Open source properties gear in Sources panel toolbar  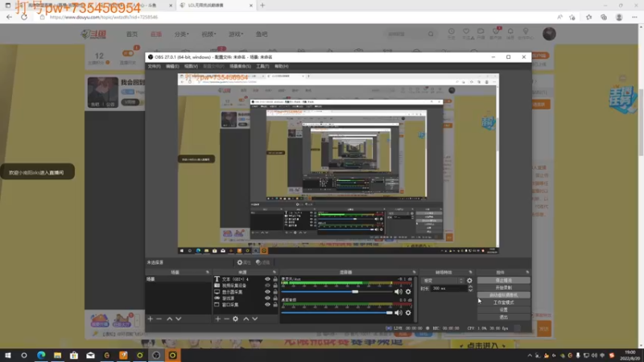pos(235,319)
